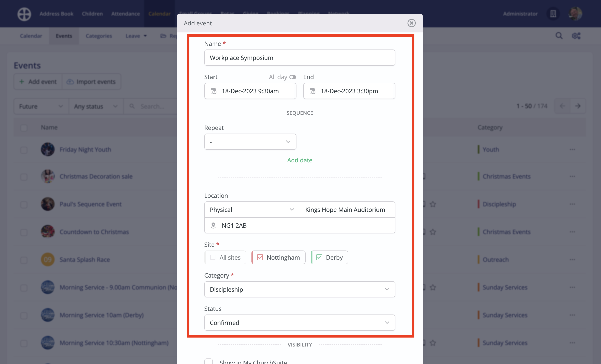The width and height of the screenshot is (601, 364).
Task: Click the Start date calendar icon
Action: tap(213, 91)
